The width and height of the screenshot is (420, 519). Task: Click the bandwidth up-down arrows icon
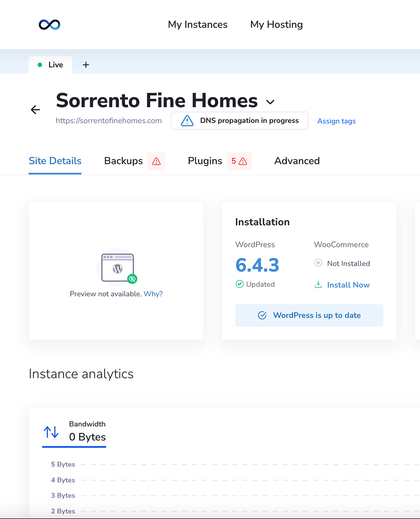point(51,432)
